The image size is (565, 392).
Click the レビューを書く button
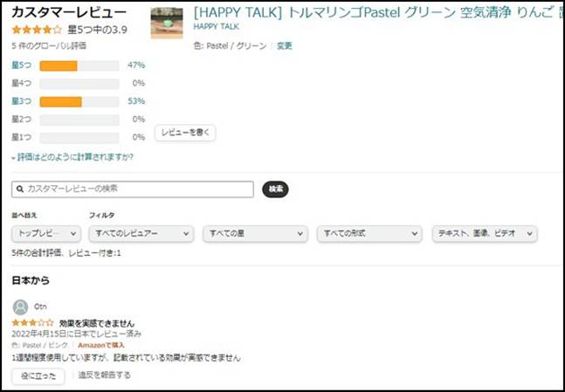pos(185,133)
